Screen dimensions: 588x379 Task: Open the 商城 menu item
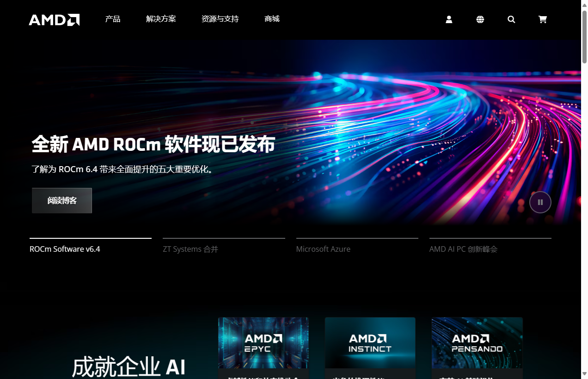(272, 19)
